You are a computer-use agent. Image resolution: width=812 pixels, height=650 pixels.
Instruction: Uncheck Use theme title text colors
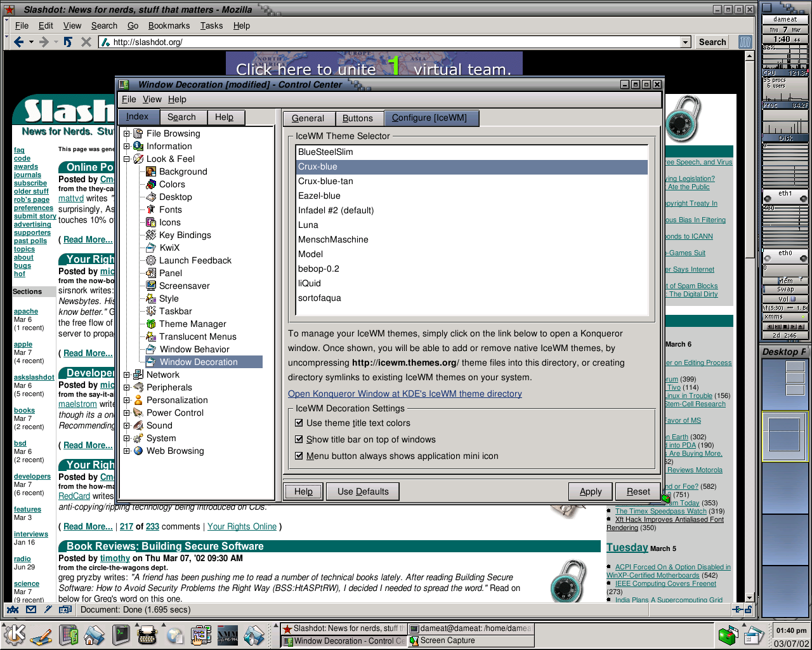coord(299,423)
